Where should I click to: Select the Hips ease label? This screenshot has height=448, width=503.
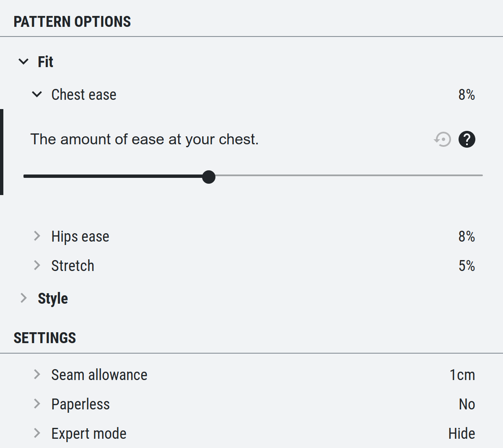click(x=80, y=237)
